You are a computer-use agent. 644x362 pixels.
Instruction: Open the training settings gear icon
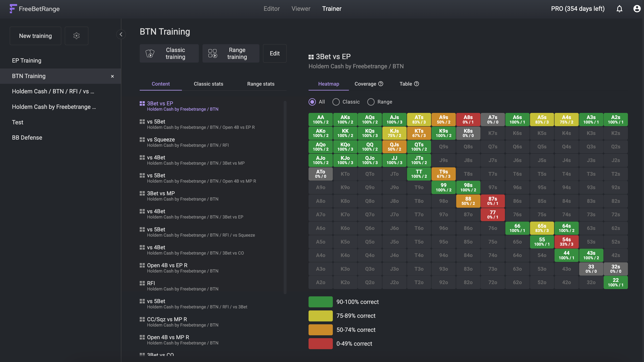76,36
